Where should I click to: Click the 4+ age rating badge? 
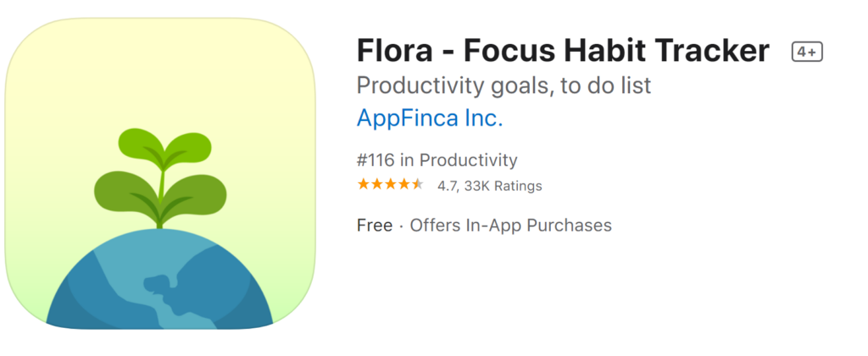[x=807, y=52]
